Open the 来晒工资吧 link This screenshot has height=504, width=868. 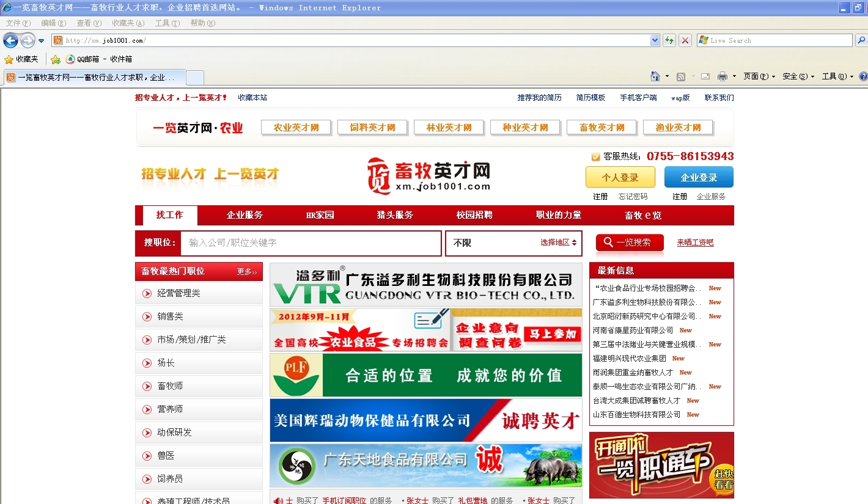(x=695, y=243)
